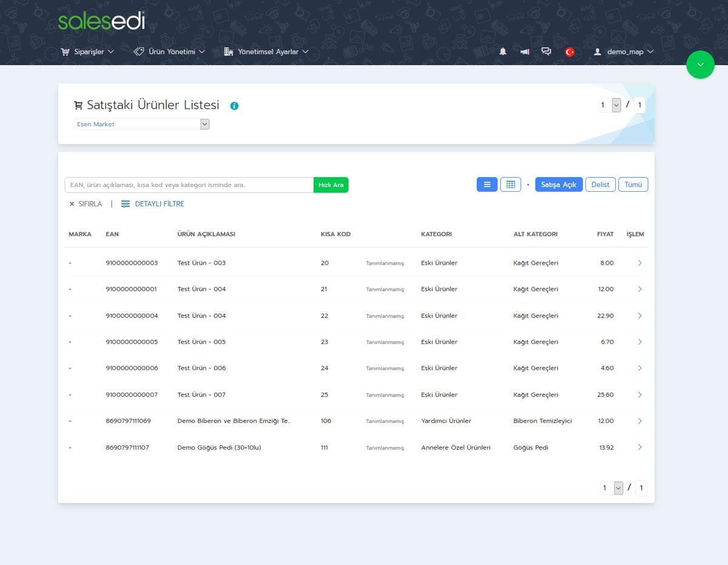The height and width of the screenshot is (565, 728).
Task: Open row arrow for EAN 9100000000001
Action: pos(639,289)
